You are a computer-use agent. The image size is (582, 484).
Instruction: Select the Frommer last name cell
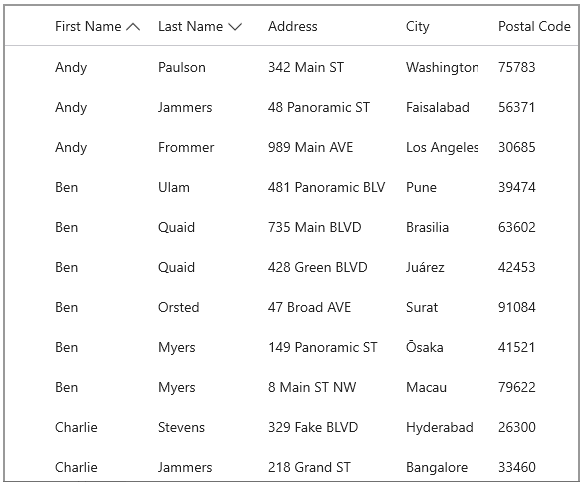(x=186, y=147)
